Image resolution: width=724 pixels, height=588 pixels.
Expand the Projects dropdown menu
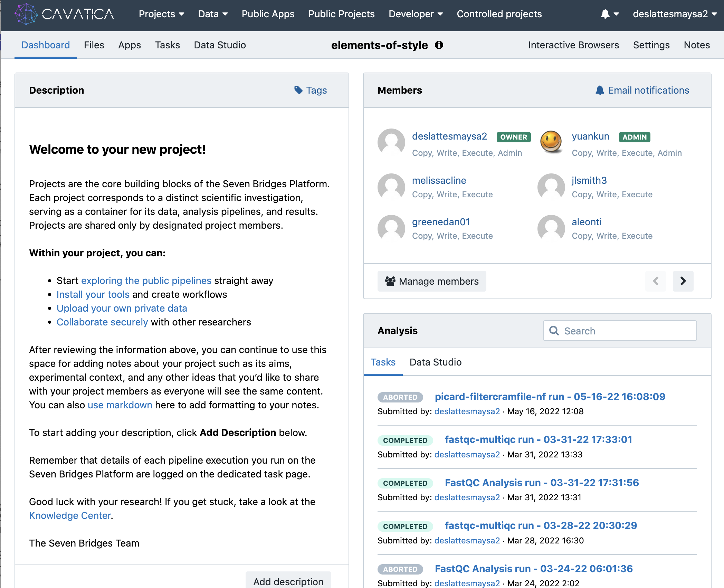pos(161,14)
